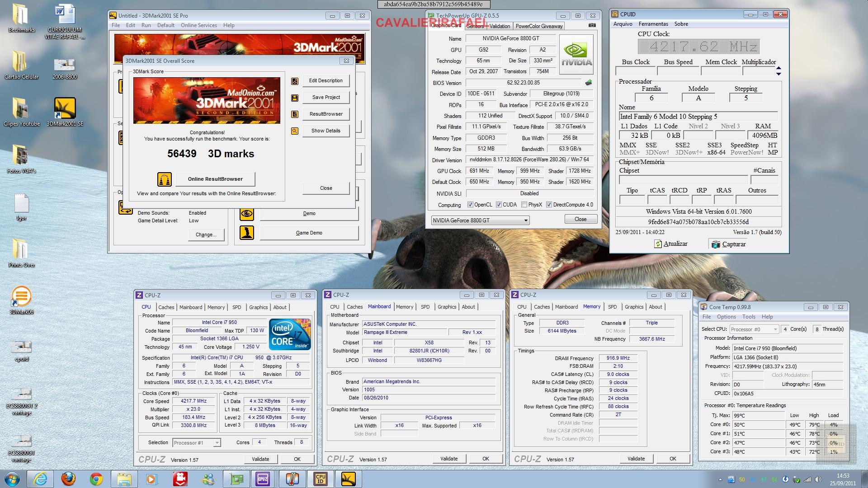Click the ResultBrowser icon beside its button
This screenshot has width=868, height=488.
(x=295, y=114)
